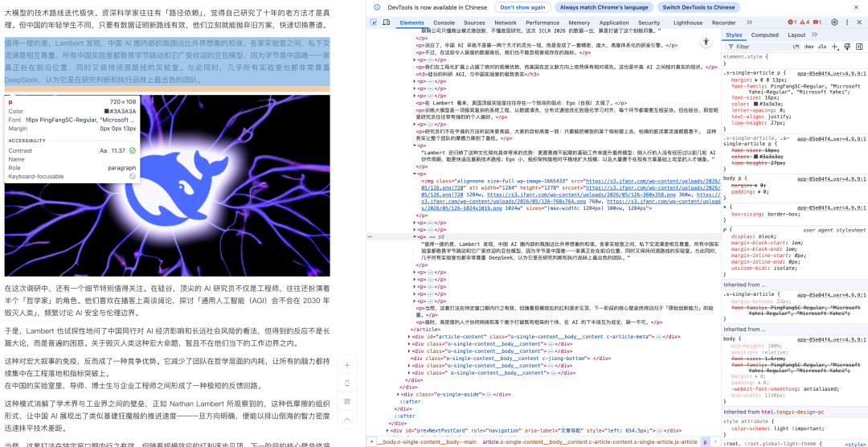Image resolution: width=868 pixels, height=447 pixels.
Task: Open stylesheet link beside body p rule
Action: (x=831, y=178)
